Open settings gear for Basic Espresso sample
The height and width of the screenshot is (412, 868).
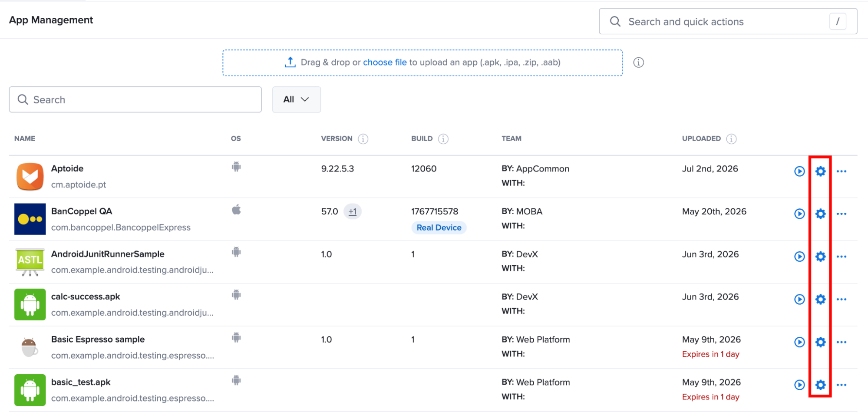pyautogui.click(x=820, y=342)
